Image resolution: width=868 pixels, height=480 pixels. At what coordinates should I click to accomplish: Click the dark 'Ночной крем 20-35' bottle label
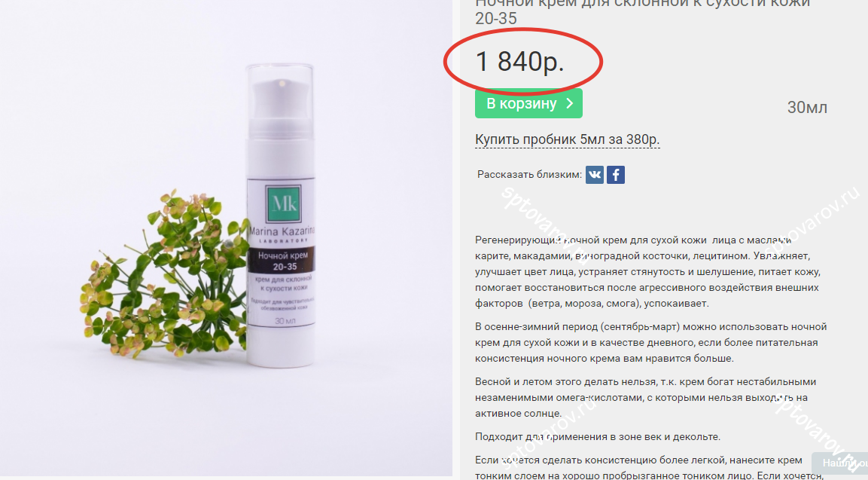282,261
